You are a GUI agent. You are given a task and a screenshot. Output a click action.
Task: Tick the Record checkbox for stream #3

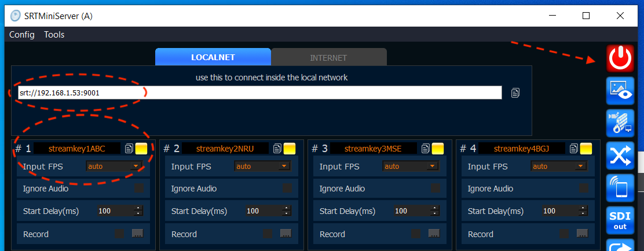(416, 234)
